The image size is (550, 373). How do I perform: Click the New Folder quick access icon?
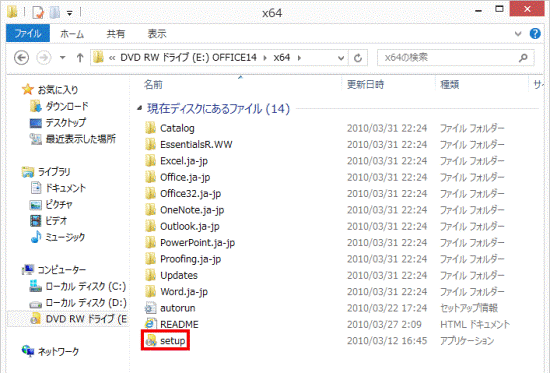click(55, 13)
